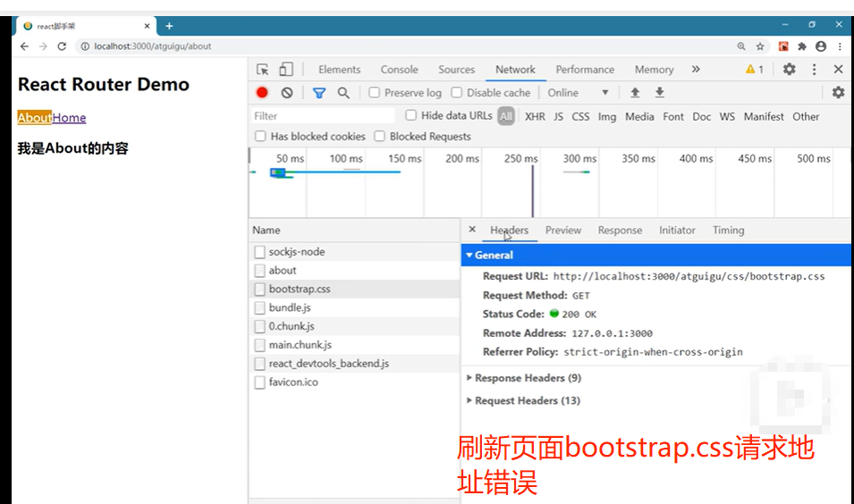View site information icon
The width and height of the screenshot is (854, 504).
click(x=85, y=46)
